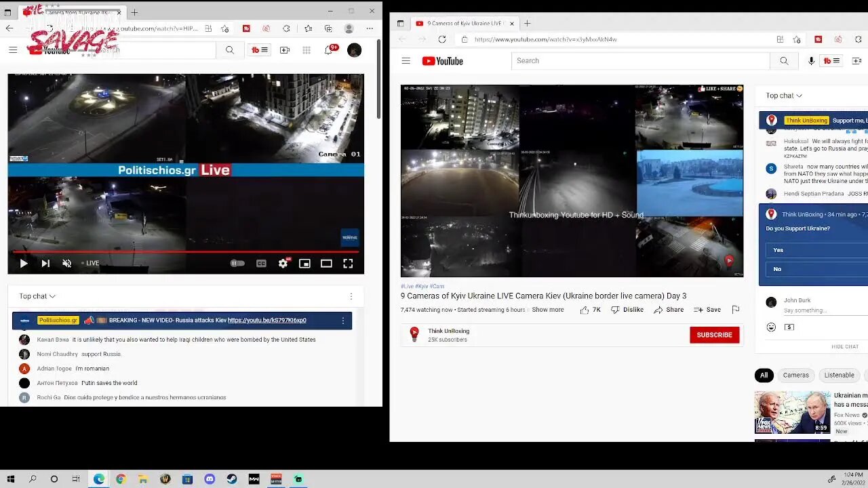This screenshot has height=488, width=868.
Task: Open pinned message options in left chat
Action: click(343, 321)
